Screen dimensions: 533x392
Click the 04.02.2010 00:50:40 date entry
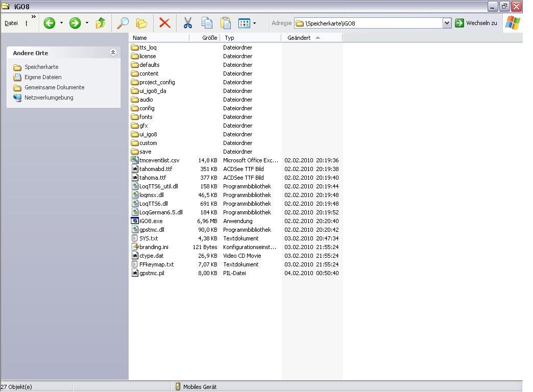point(311,273)
